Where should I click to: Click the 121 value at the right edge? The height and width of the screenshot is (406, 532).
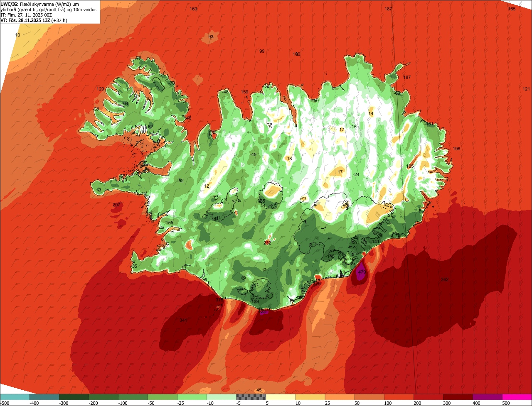coord(527,89)
